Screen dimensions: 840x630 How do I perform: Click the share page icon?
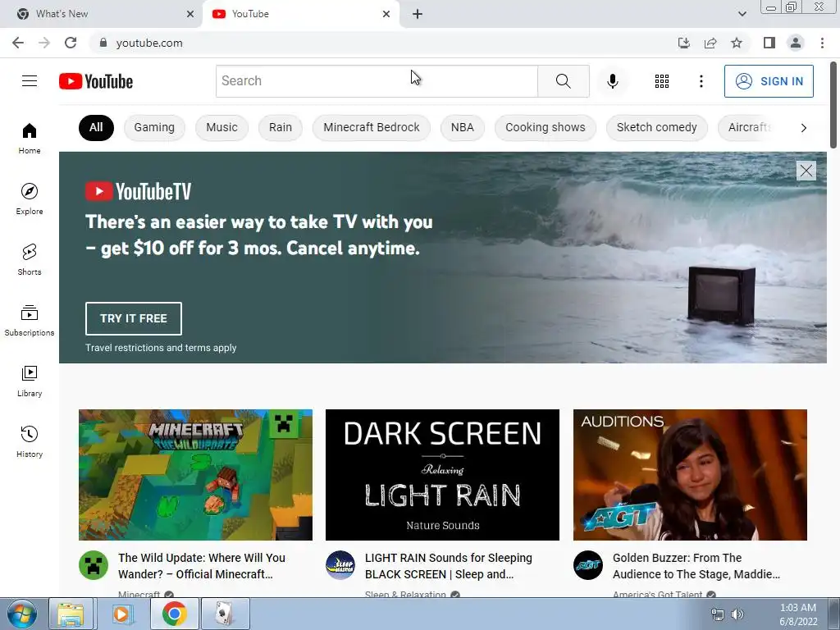(x=710, y=43)
